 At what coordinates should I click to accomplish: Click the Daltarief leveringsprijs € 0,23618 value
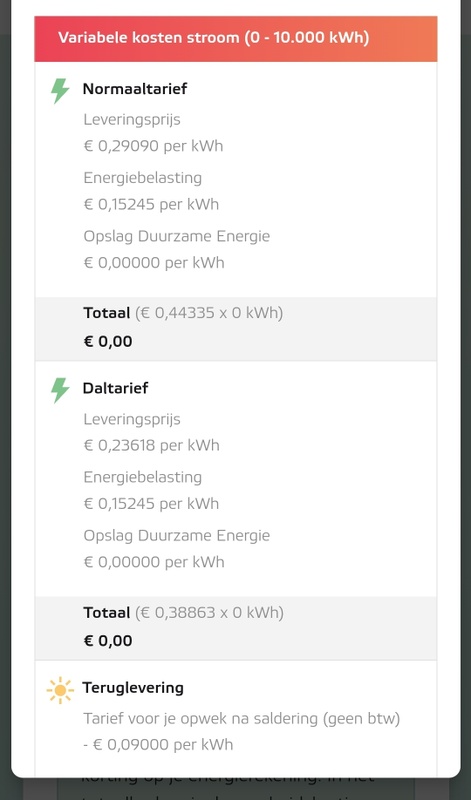(x=152, y=445)
